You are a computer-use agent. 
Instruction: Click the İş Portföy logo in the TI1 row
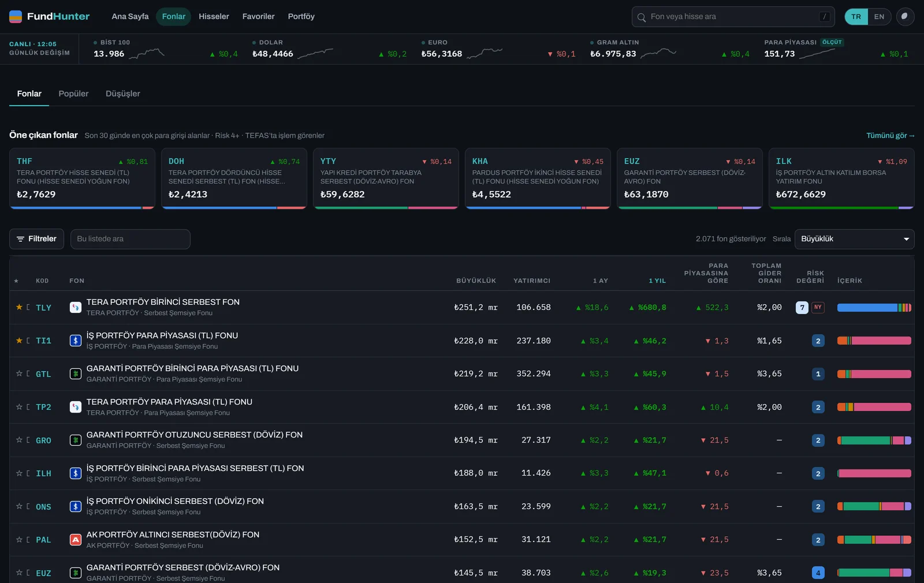point(75,341)
